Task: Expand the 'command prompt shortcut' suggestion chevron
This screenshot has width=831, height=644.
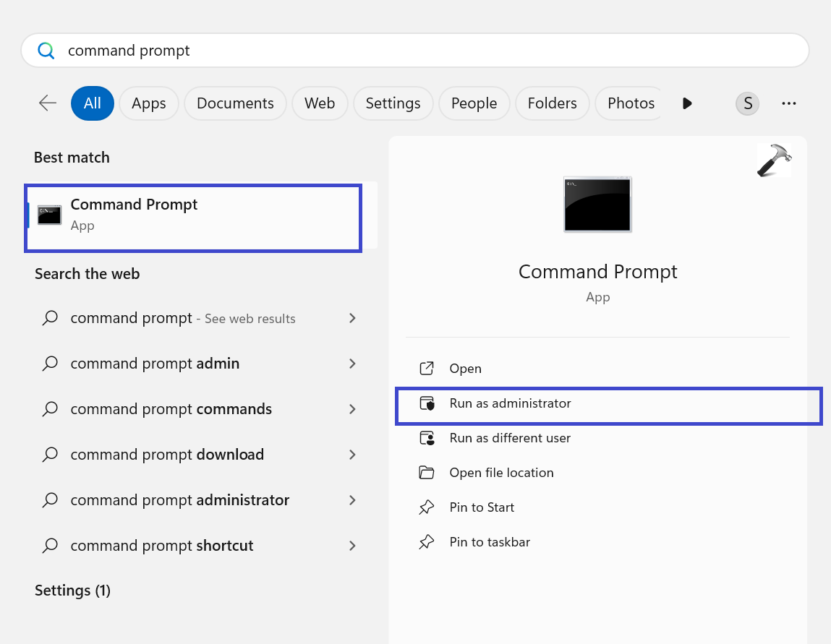Action: (352, 546)
